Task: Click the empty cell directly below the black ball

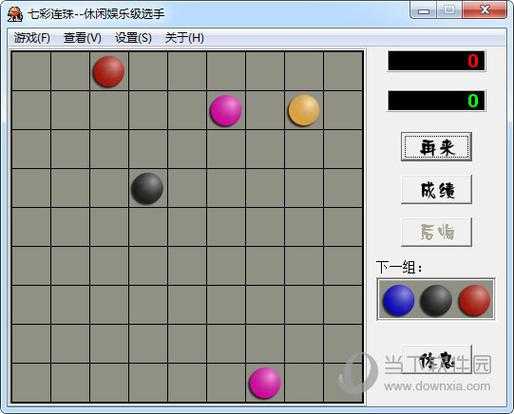Action: 148,227
